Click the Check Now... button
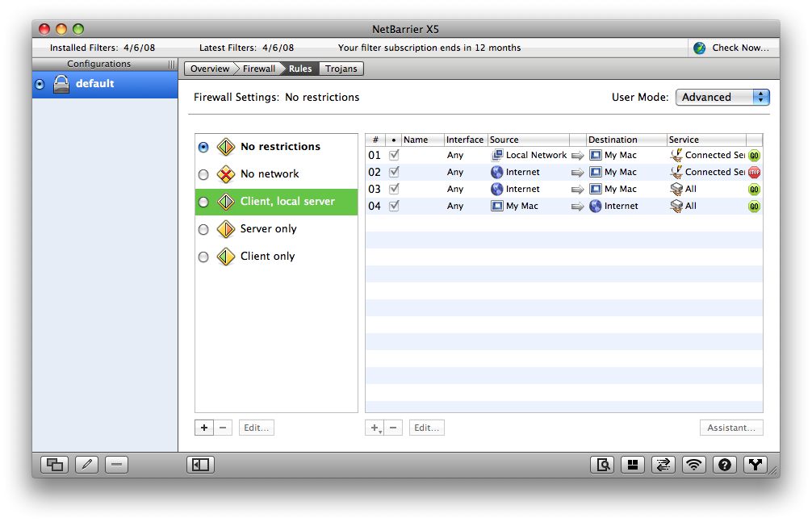The width and height of the screenshot is (812, 522). (734, 48)
